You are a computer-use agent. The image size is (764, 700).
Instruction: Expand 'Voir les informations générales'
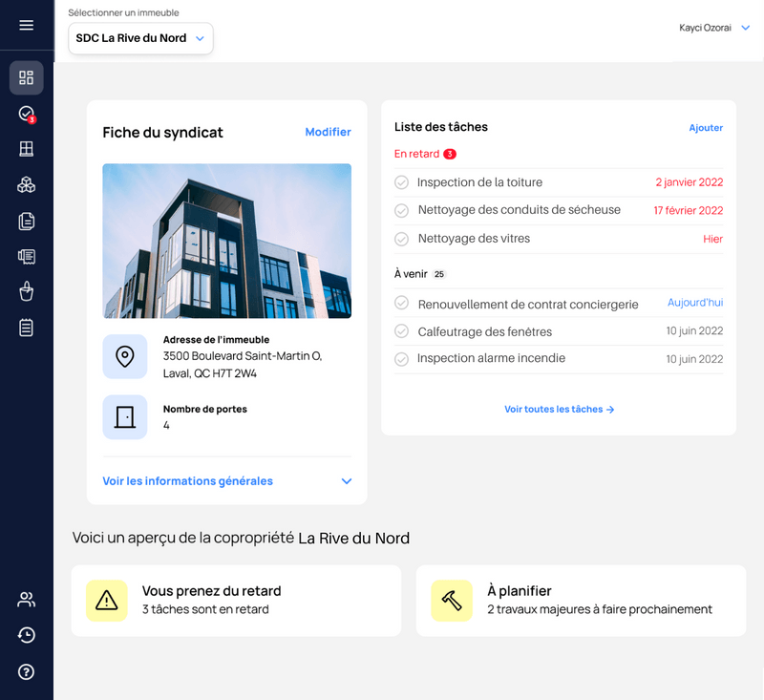click(x=186, y=481)
